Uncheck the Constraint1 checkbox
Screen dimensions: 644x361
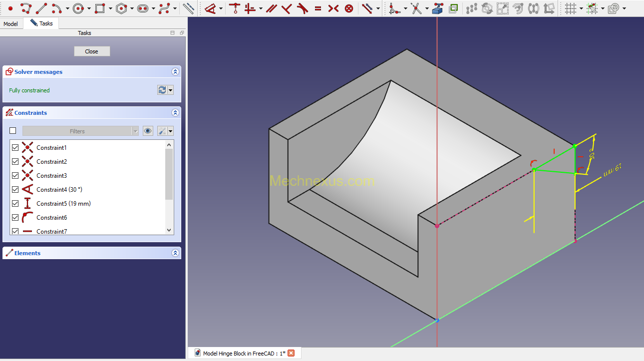[15, 148]
